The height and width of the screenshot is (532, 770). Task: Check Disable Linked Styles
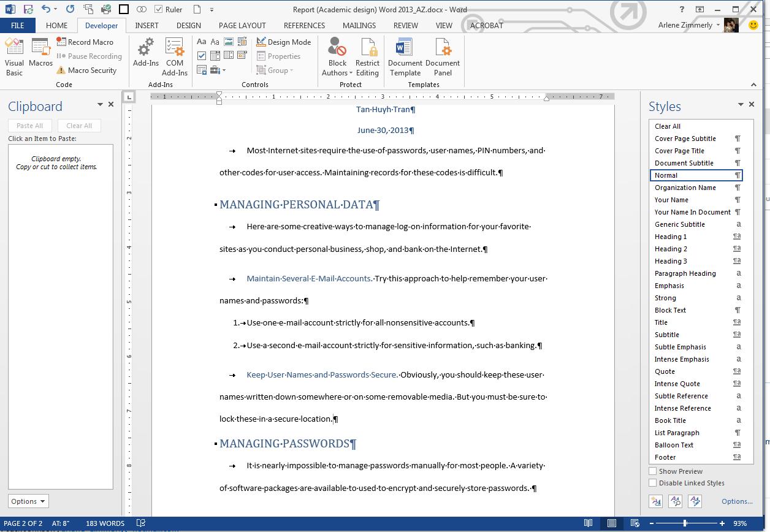click(x=653, y=483)
